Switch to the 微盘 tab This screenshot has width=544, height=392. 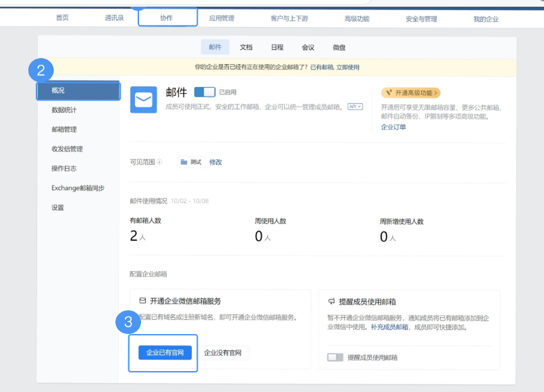337,47
